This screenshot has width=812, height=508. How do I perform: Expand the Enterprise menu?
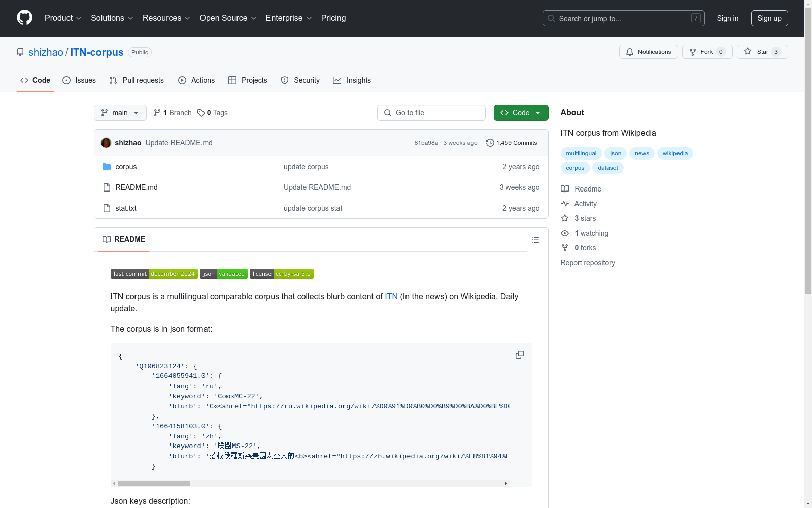pos(289,18)
